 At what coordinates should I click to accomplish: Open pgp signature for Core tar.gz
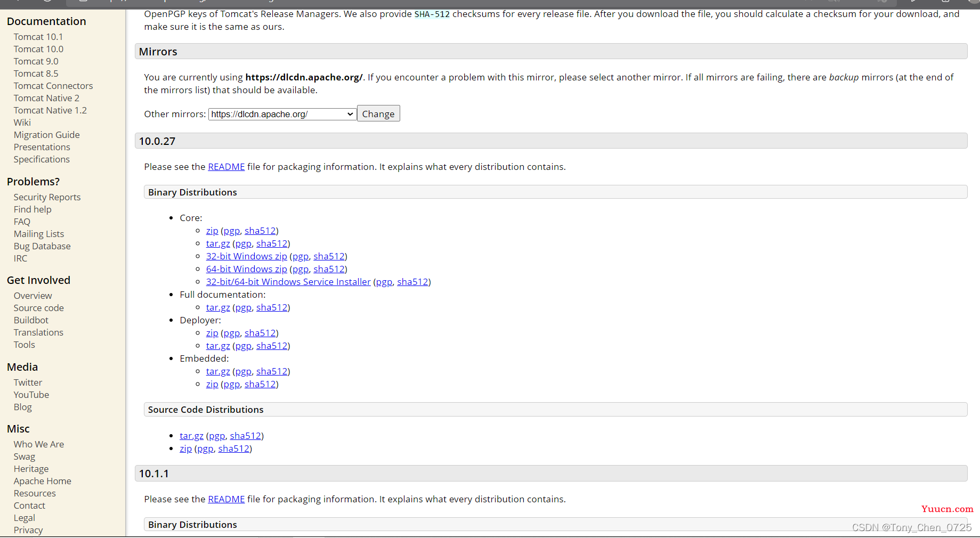point(243,243)
